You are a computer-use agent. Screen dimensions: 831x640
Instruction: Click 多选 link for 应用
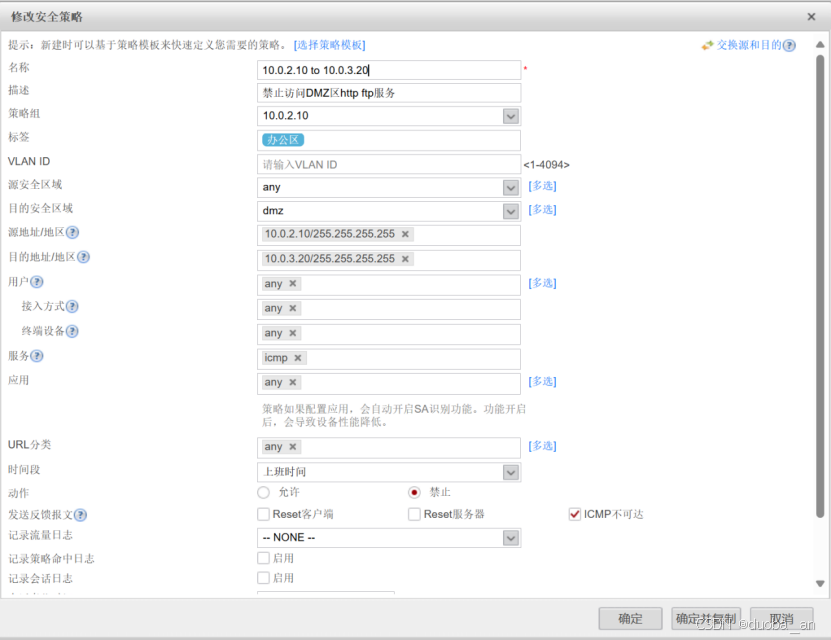tap(542, 382)
